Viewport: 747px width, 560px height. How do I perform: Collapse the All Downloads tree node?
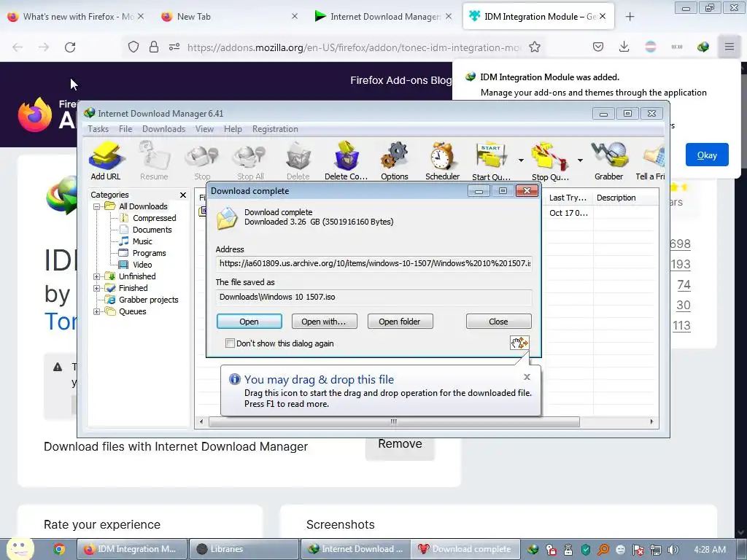tap(97, 206)
